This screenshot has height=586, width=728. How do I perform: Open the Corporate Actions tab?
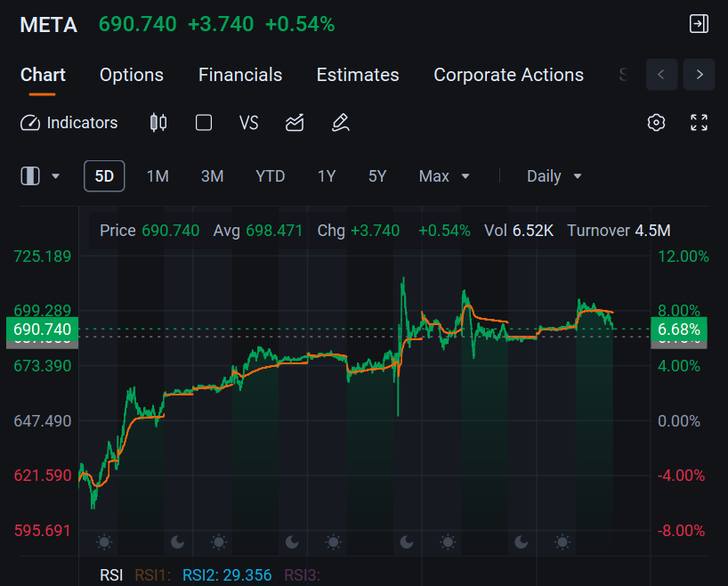[508, 75]
